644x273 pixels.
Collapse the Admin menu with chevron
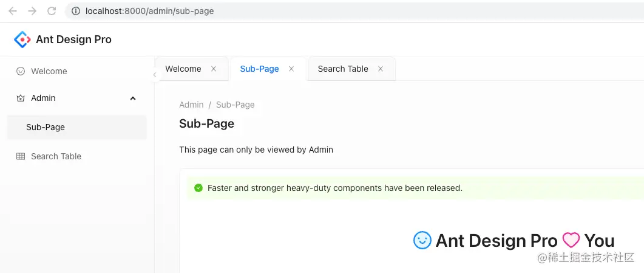tap(133, 98)
